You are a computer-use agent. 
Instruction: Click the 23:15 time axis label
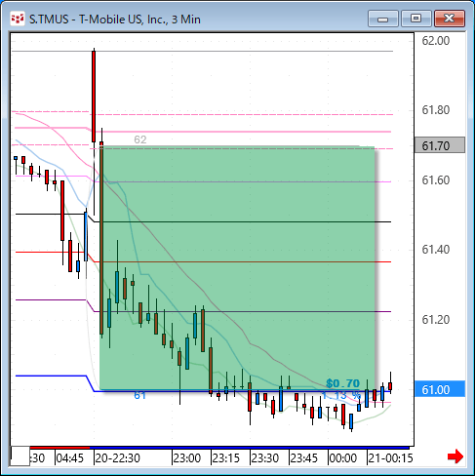(x=226, y=458)
